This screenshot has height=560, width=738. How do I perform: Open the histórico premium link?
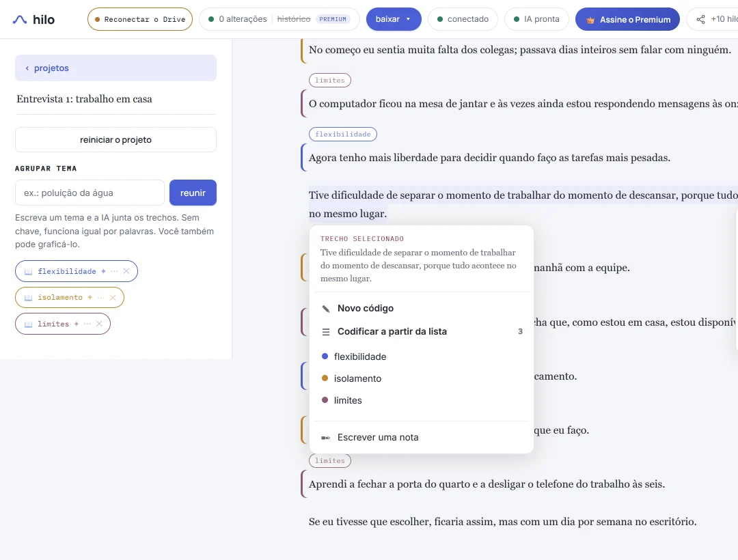tap(294, 19)
